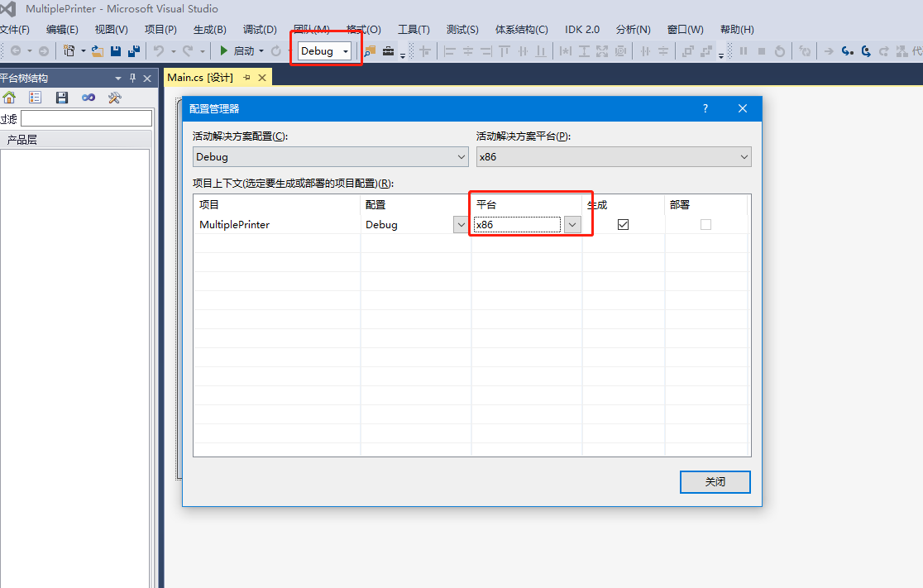The image size is (923, 588).
Task: Click the Save All double-floppy icon
Action: point(134,51)
